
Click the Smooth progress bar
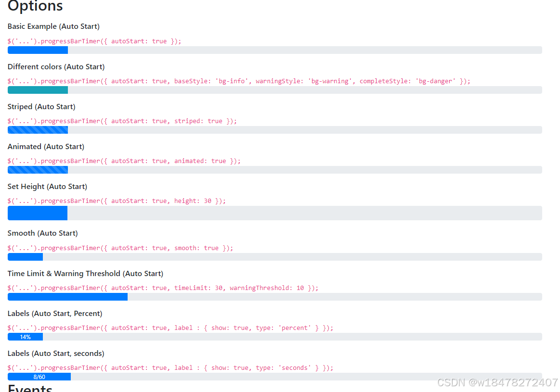point(25,257)
